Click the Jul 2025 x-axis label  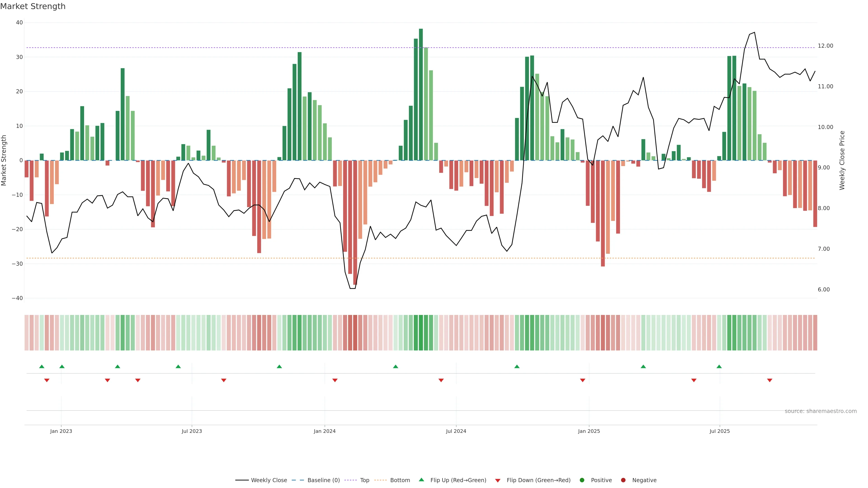pyautogui.click(x=719, y=431)
